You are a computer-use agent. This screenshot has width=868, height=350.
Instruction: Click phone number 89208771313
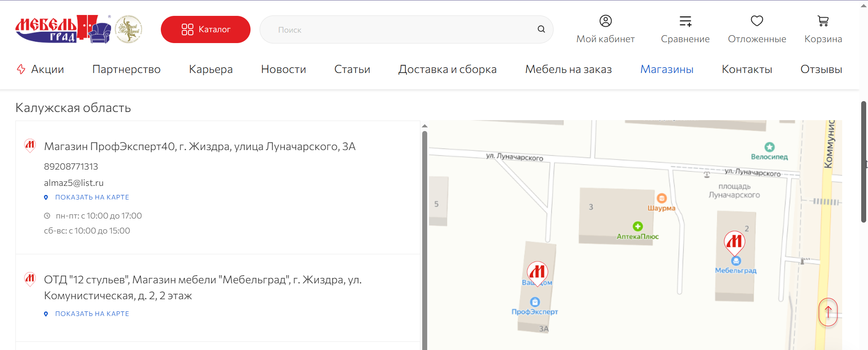pyautogui.click(x=71, y=166)
